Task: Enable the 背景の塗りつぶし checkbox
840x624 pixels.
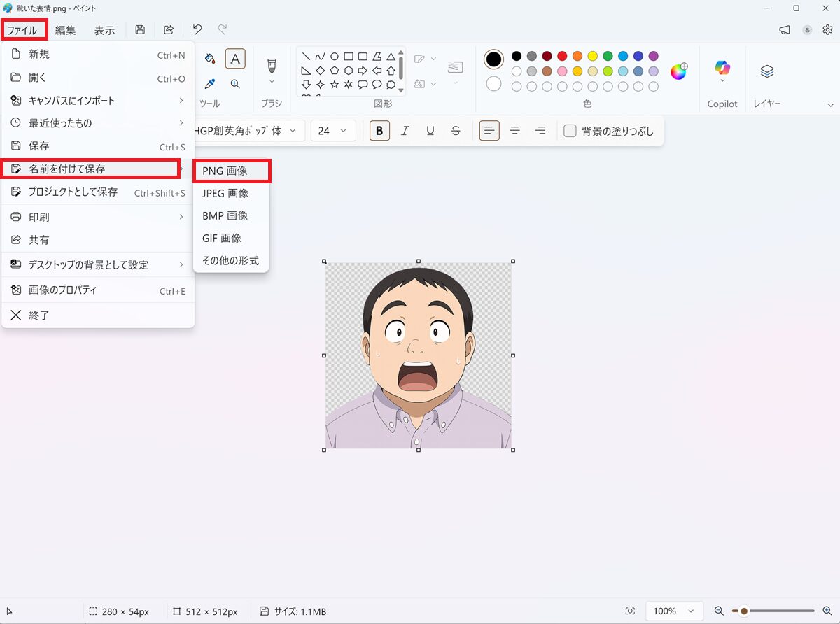Action: tap(570, 131)
